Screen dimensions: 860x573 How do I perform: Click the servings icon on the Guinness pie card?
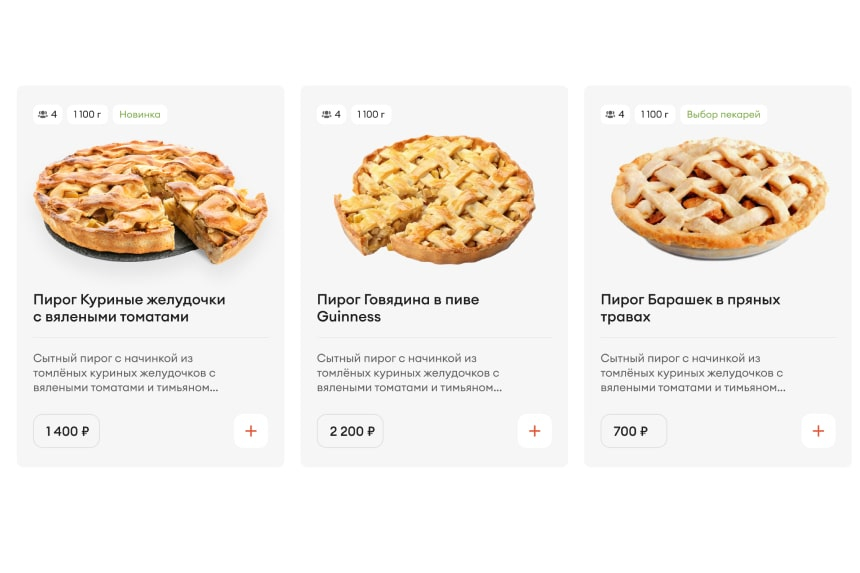pos(327,114)
